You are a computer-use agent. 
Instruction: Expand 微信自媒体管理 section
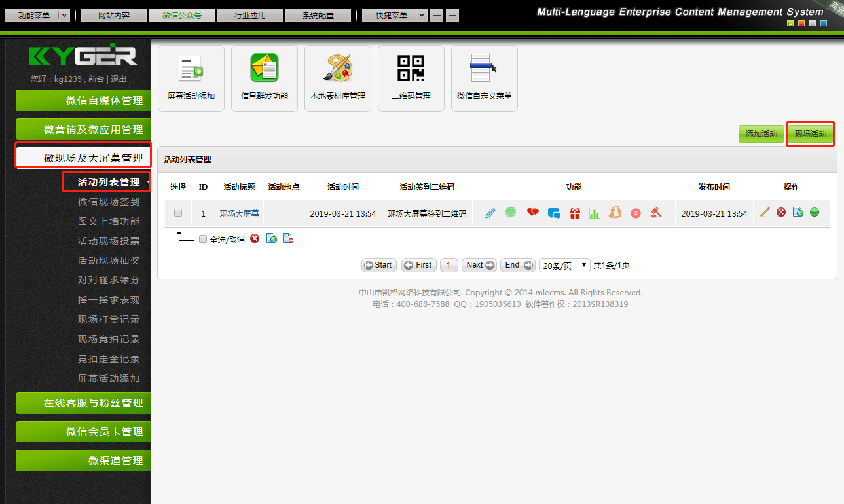pos(83,101)
